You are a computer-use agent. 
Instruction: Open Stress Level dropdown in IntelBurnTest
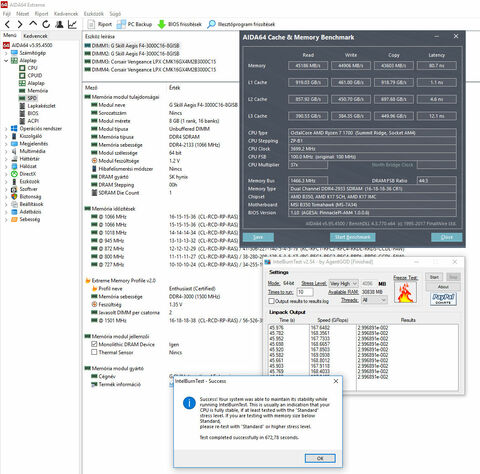[344, 283]
